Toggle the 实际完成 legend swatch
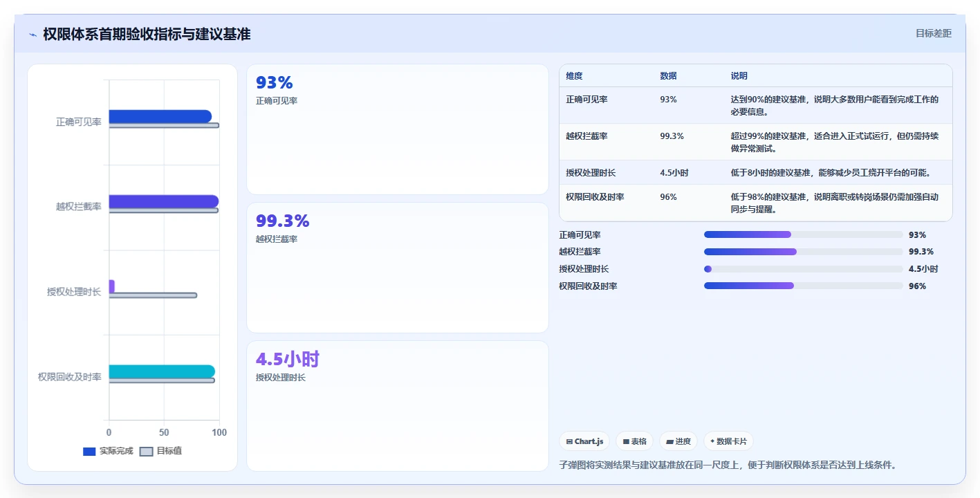 (89, 452)
